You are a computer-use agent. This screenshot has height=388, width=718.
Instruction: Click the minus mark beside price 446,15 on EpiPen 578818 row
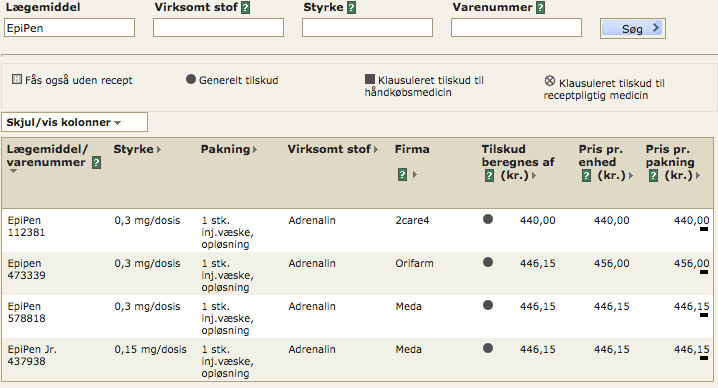coord(704,315)
